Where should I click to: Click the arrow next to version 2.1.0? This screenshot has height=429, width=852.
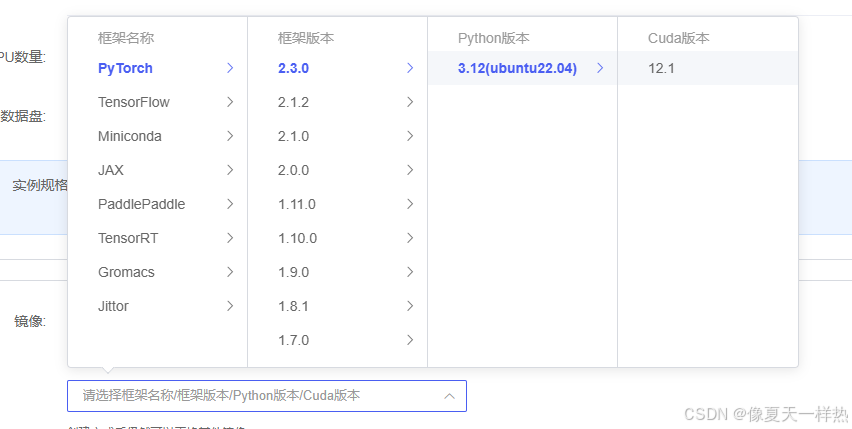(x=410, y=136)
